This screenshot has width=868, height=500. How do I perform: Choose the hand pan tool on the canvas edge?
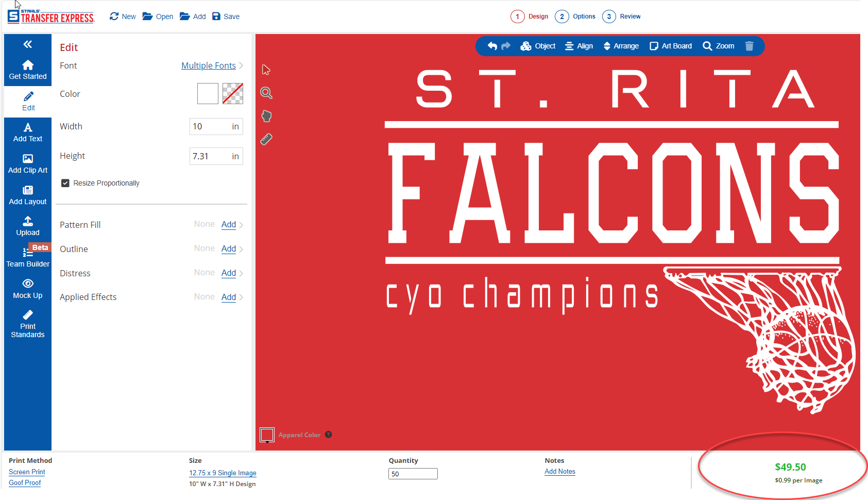(x=266, y=116)
